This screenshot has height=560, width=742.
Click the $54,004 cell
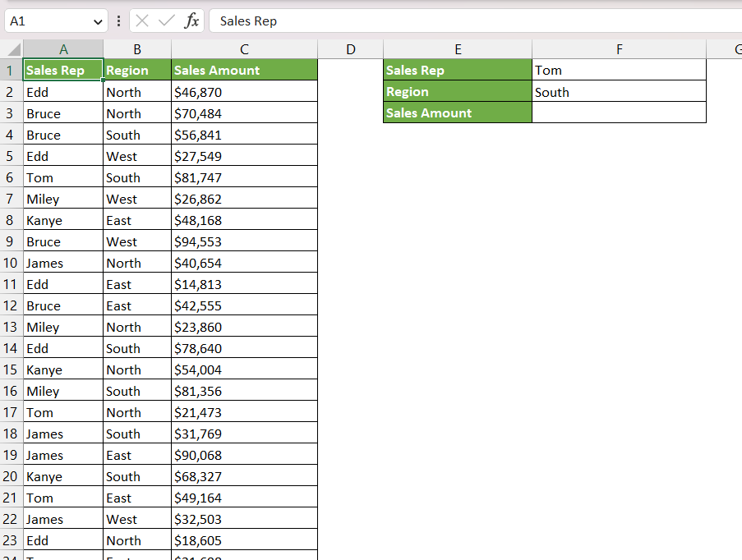point(244,370)
